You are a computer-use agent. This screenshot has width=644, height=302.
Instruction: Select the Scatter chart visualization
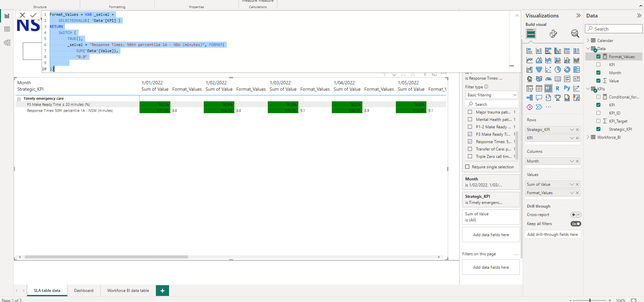point(548,70)
